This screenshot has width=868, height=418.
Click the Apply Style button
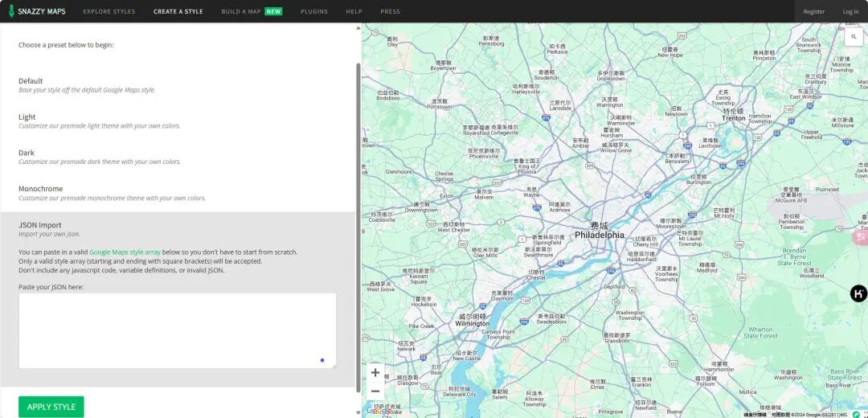point(51,407)
